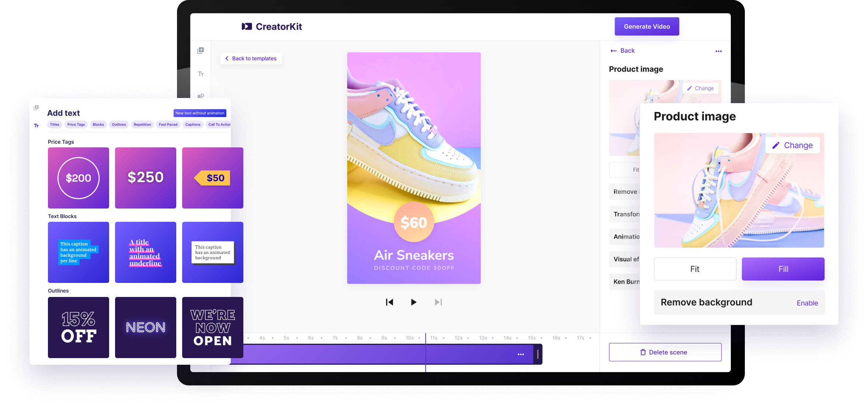Viewport: 868px width, 406px height.
Task: Select the Fast Paced category chip
Action: (x=168, y=125)
